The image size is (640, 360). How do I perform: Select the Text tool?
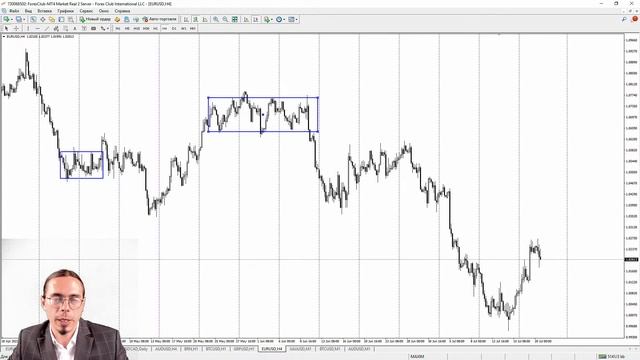tap(75, 29)
